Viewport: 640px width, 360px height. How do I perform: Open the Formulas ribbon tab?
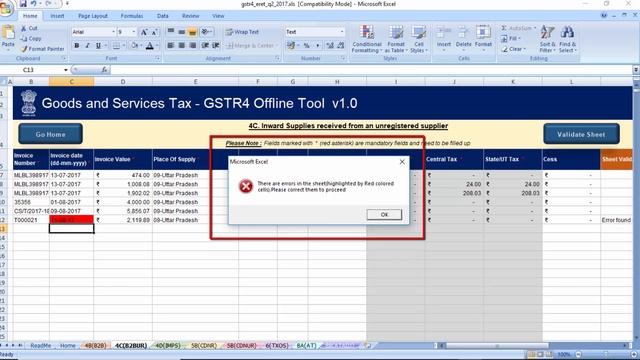(132, 16)
